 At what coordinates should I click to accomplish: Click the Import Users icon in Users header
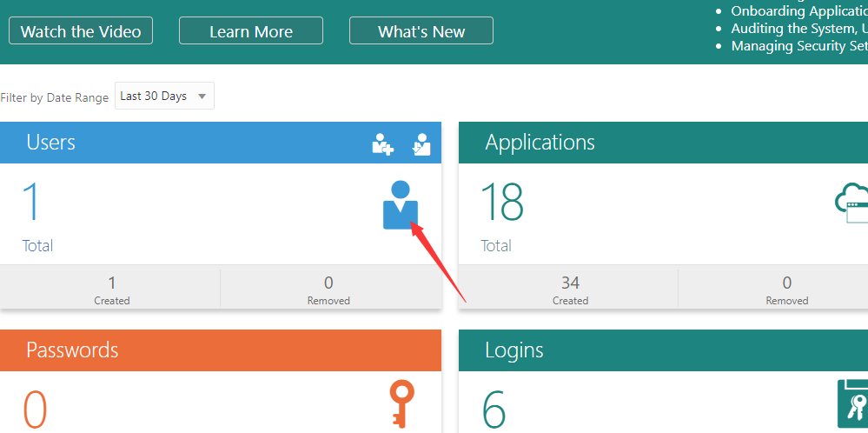421,143
